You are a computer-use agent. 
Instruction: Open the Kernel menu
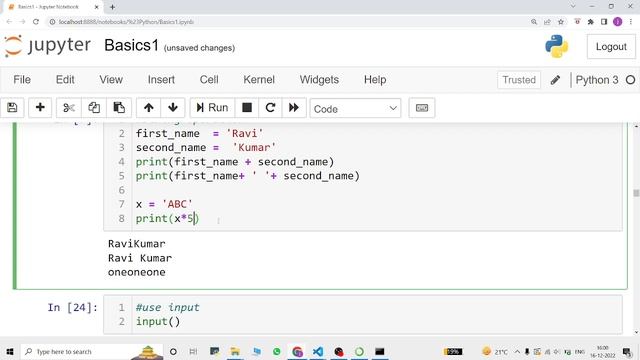[259, 80]
